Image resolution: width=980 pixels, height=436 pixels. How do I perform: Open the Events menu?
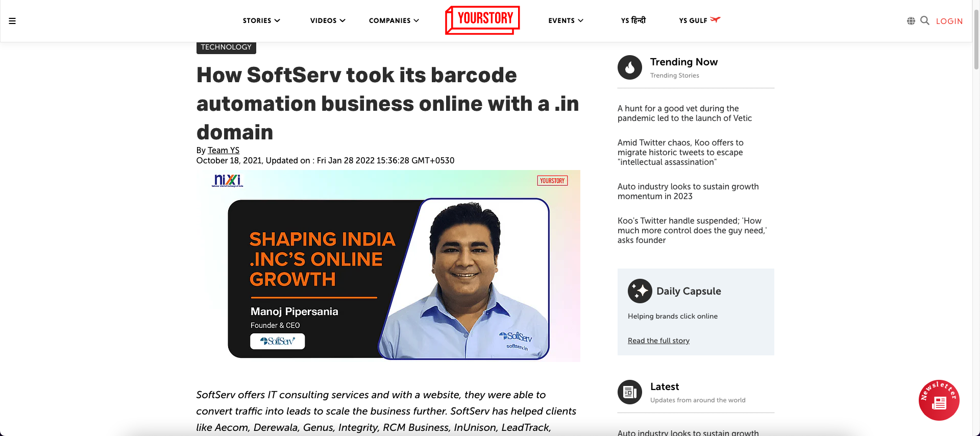tap(566, 20)
